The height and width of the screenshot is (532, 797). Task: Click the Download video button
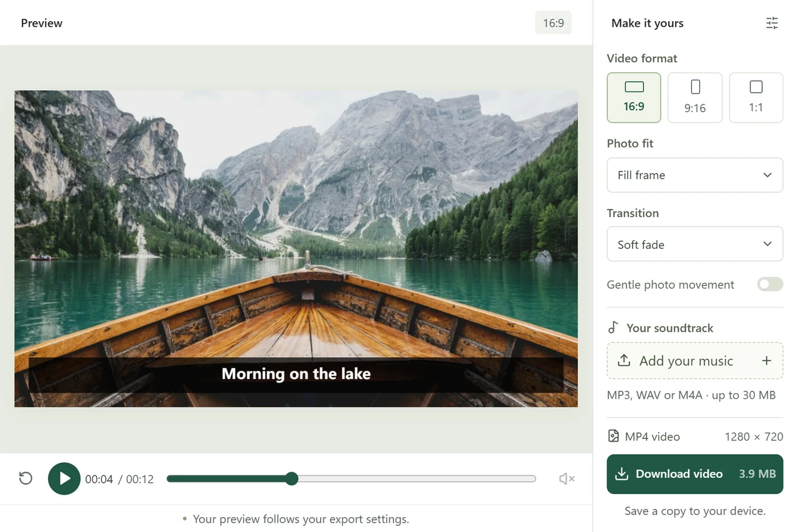coord(695,474)
